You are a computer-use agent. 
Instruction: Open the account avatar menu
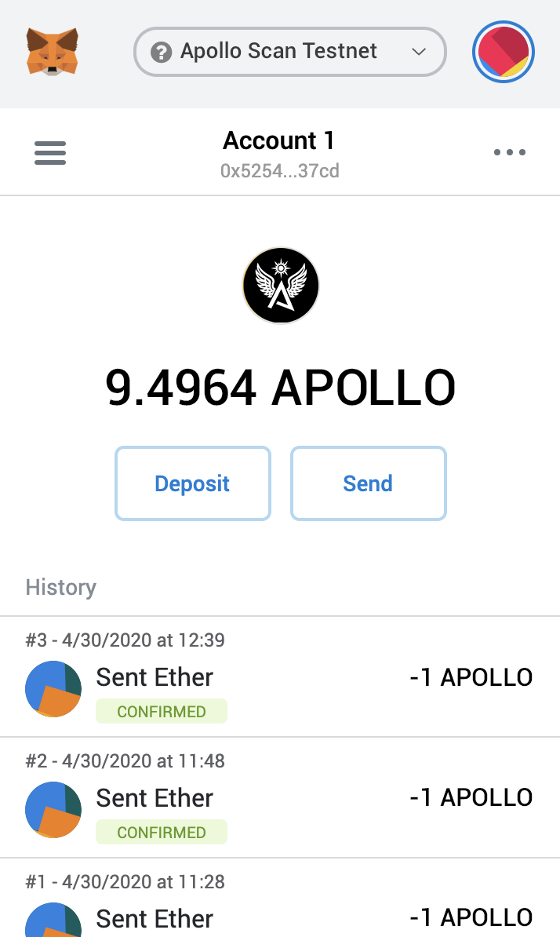504,53
